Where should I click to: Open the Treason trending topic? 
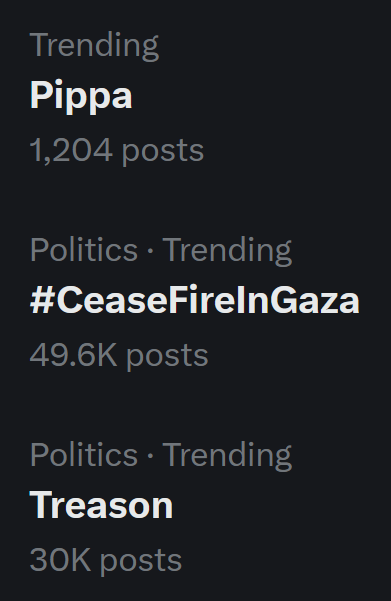click(x=101, y=505)
